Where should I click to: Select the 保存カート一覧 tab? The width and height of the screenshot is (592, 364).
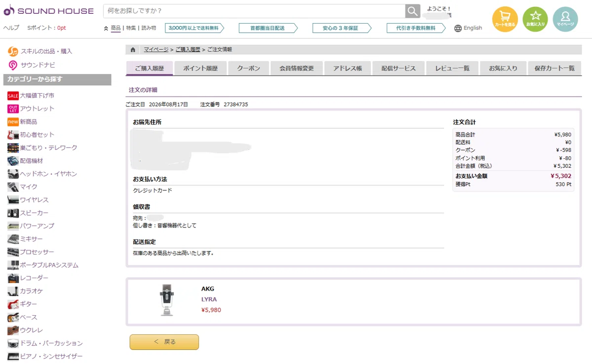[555, 68]
